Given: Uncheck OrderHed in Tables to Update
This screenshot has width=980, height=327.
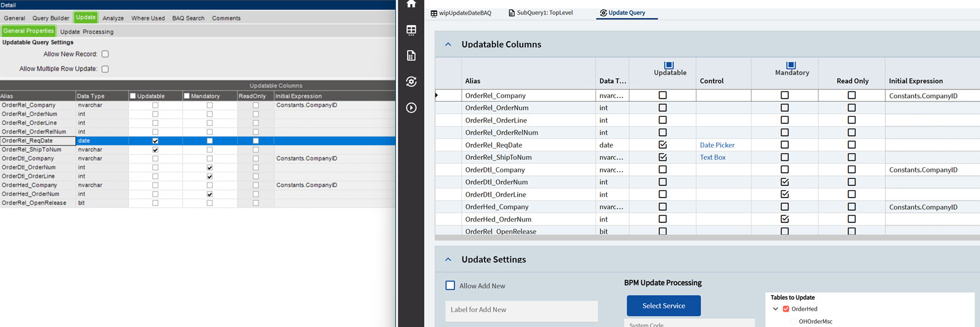Looking at the screenshot, I should click(786, 309).
